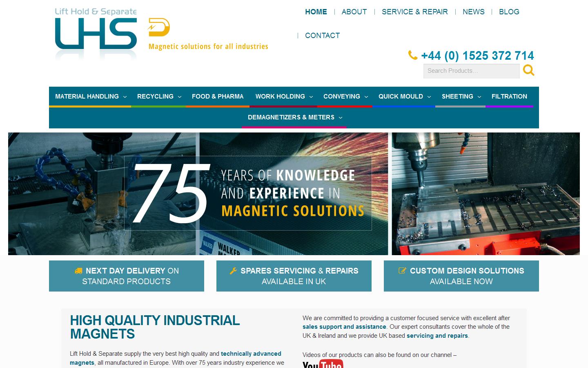
Task: Open the YouTube channel logo
Action: (323, 364)
